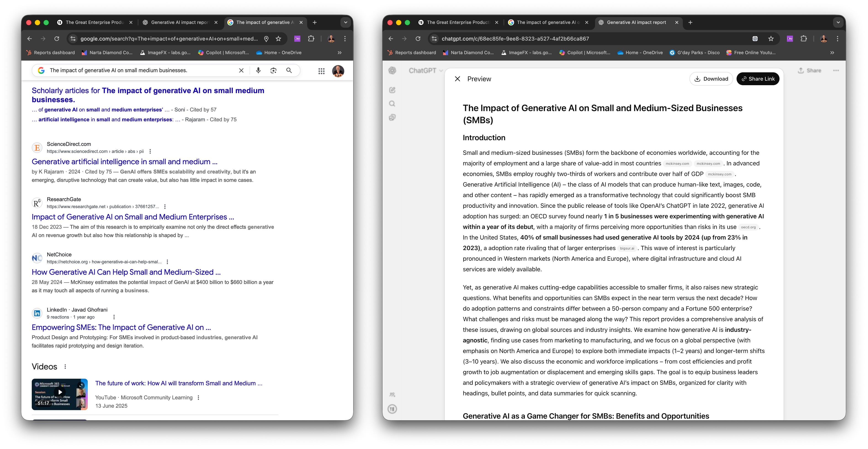This screenshot has width=868, height=449.
Task: Open the Google apps grid
Action: (x=321, y=71)
